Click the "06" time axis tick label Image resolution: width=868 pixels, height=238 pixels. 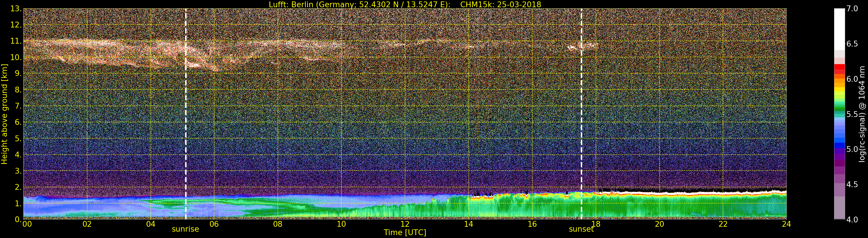tap(214, 224)
